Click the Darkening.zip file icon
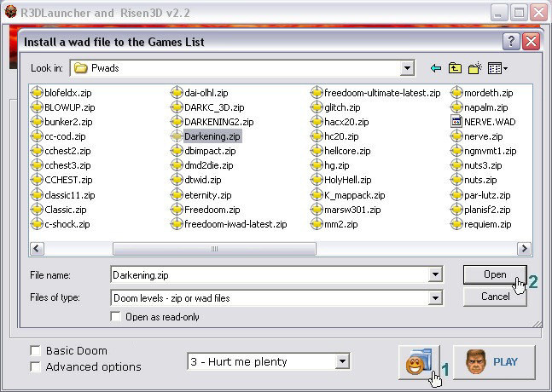 click(177, 136)
